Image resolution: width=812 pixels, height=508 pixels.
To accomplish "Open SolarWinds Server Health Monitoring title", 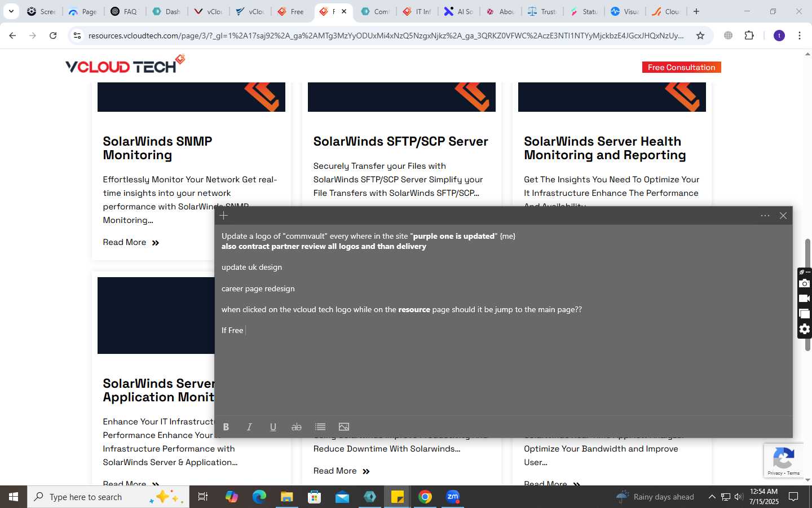I will pos(604,148).
